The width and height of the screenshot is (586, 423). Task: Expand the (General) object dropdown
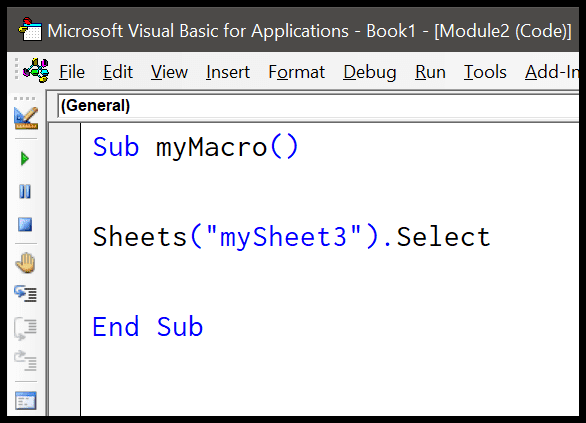tap(318, 106)
